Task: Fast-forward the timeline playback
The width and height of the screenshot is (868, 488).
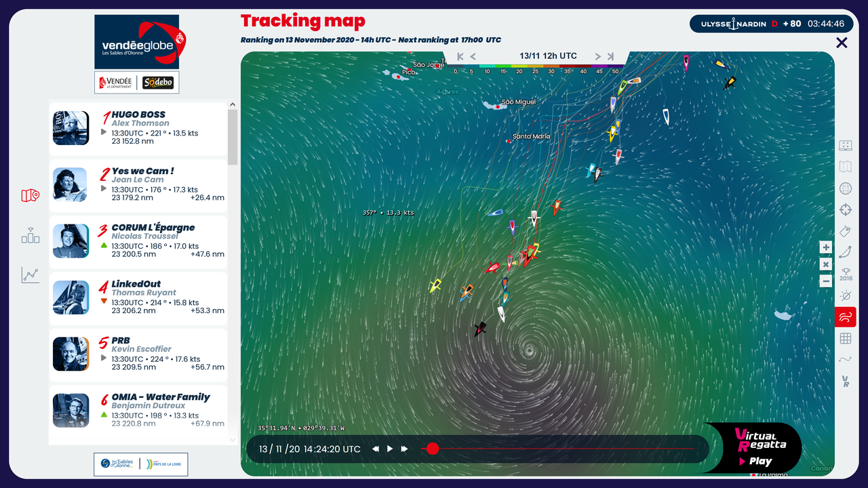Action: click(x=404, y=449)
